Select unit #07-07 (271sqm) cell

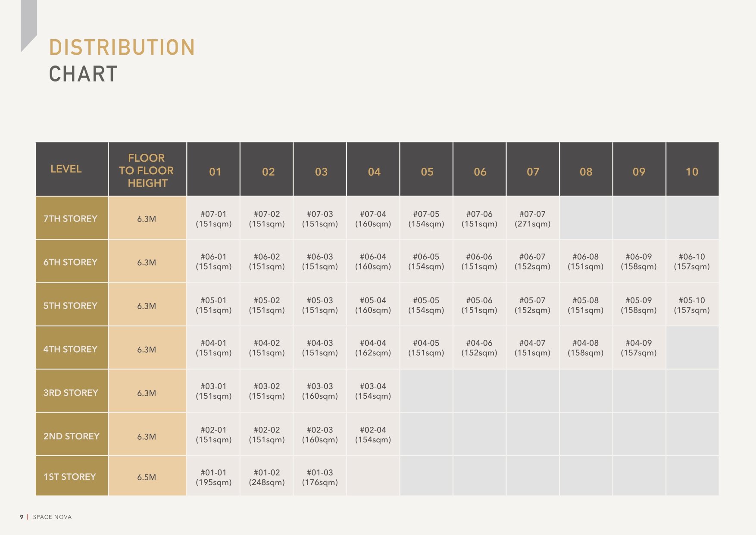(533, 218)
